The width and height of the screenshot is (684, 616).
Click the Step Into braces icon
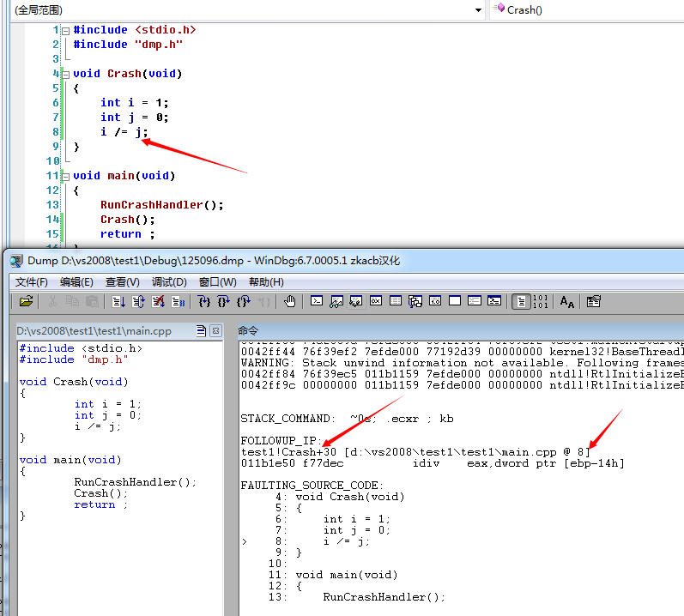tap(204, 301)
